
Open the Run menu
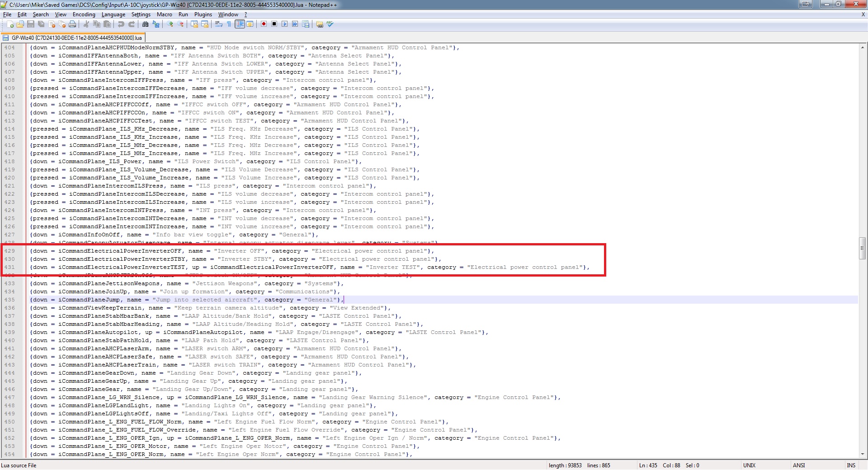click(x=183, y=14)
